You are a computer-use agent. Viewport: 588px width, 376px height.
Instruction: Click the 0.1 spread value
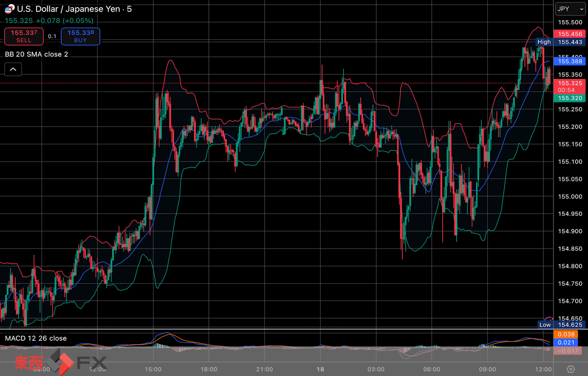(x=52, y=36)
